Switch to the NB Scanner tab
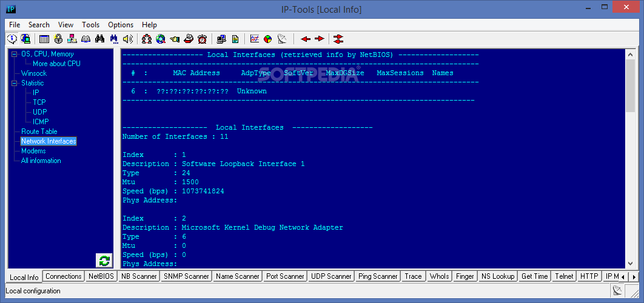The image size is (644, 303). coord(139,276)
